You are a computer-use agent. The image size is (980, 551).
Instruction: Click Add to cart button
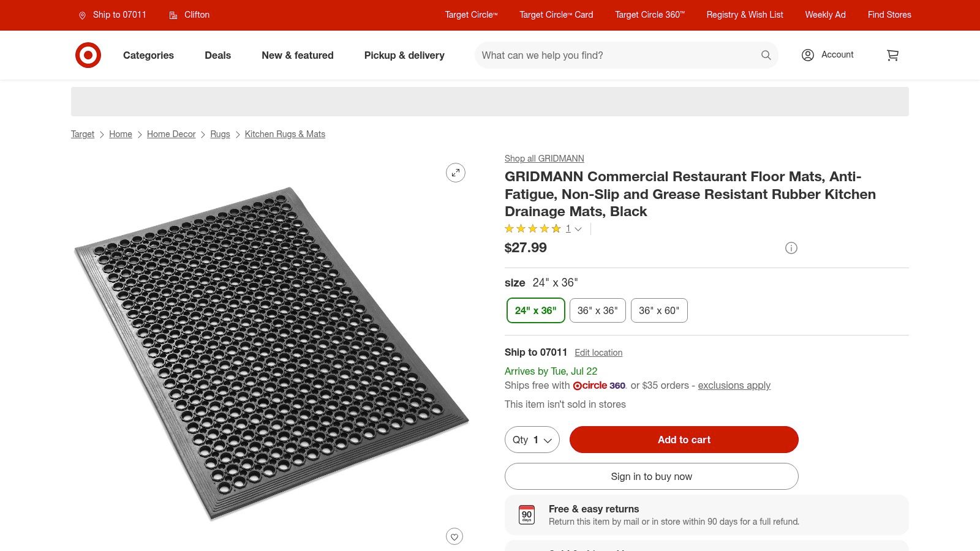pyautogui.click(x=684, y=440)
